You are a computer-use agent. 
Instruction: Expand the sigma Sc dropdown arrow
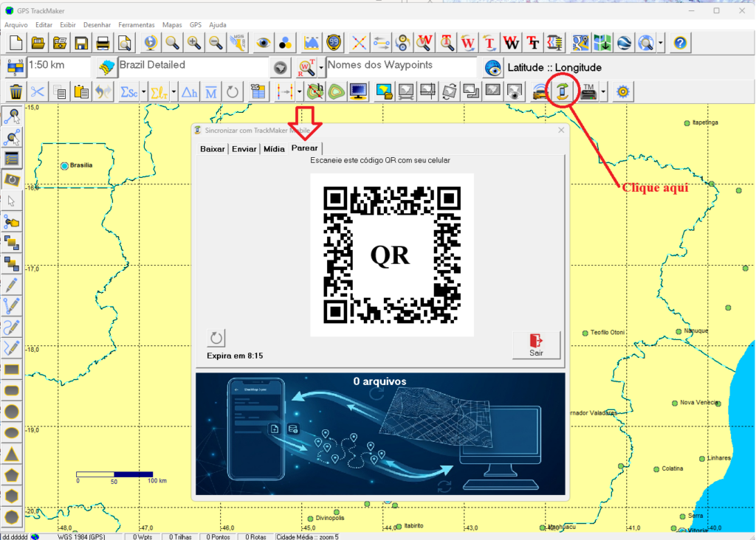(143, 91)
